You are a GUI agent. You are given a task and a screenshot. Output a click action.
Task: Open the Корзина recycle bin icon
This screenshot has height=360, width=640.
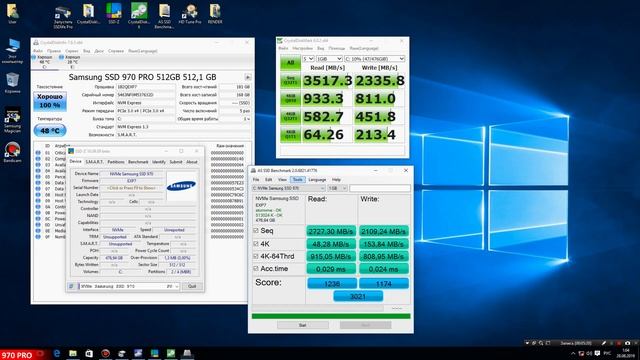[12, 83]
